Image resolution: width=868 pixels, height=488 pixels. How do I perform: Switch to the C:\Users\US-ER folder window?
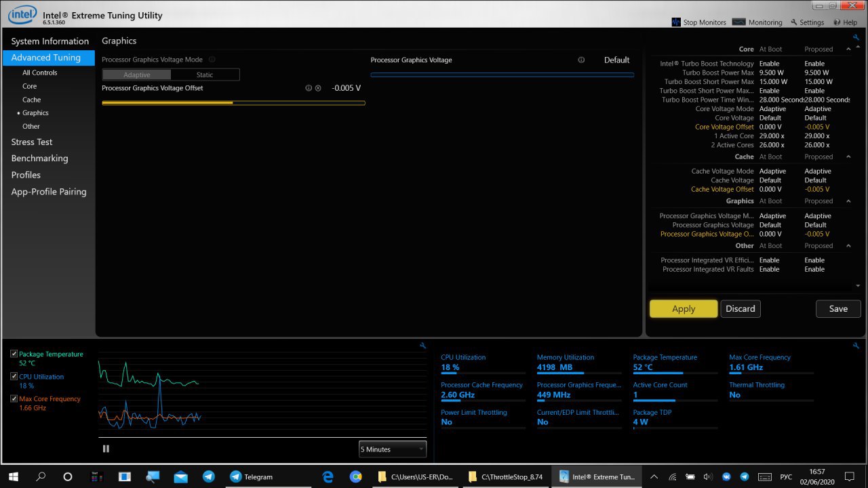(x=415, y=476)
